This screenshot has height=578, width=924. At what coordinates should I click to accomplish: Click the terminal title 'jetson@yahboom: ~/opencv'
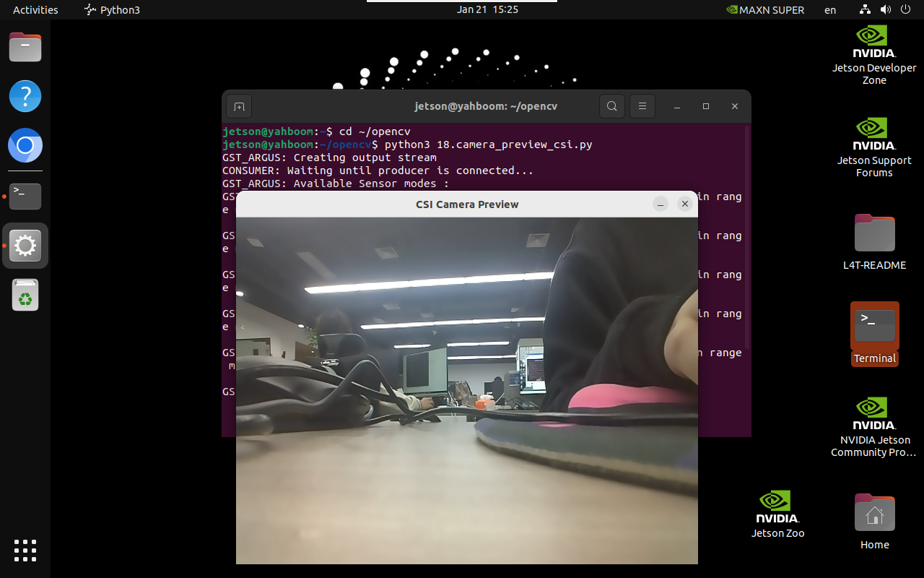click(486, 106)
